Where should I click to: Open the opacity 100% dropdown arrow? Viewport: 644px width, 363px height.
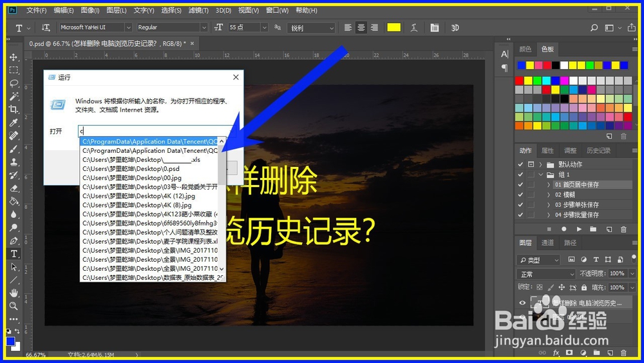pos(632,273)
